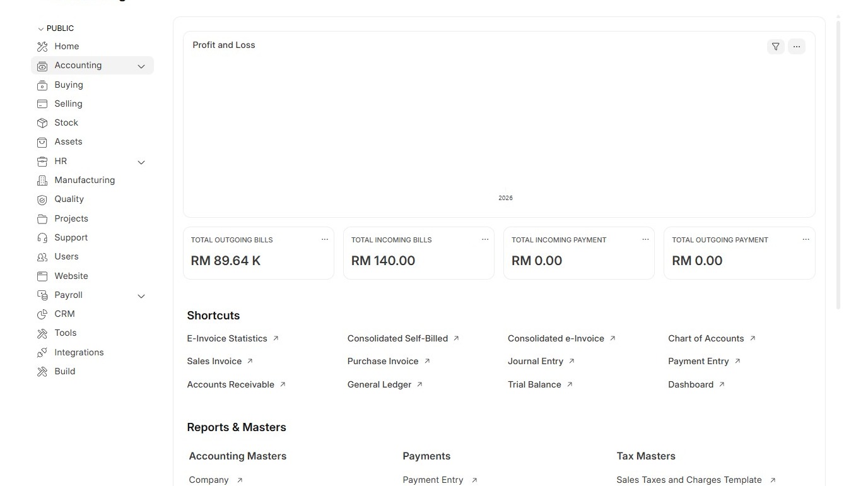
Task: Open Total Outgoing Payment card options
Action: [x=806, y=240]
